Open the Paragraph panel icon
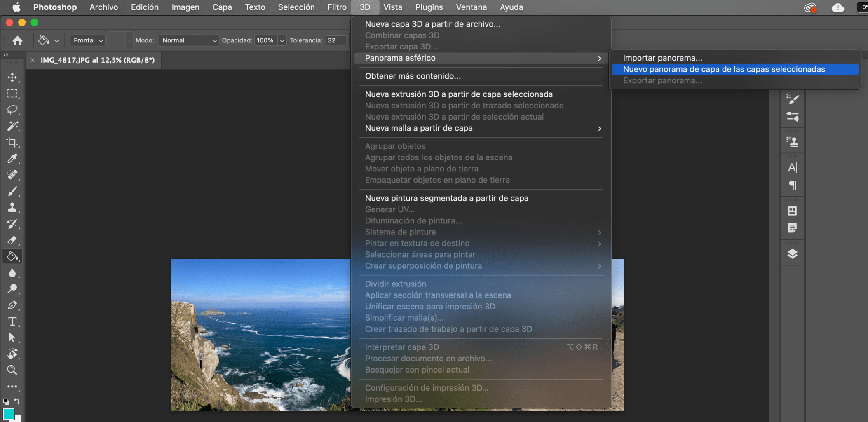The height and width of the screenshot is (422, 868). pyautogui.click(x=792, y=185)
